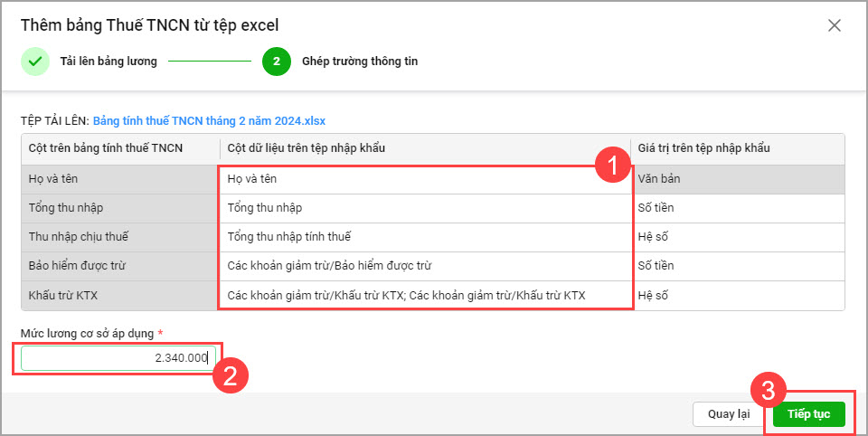Click the step 2 circle icon
The image size is (868, 436).
(276, 62)
